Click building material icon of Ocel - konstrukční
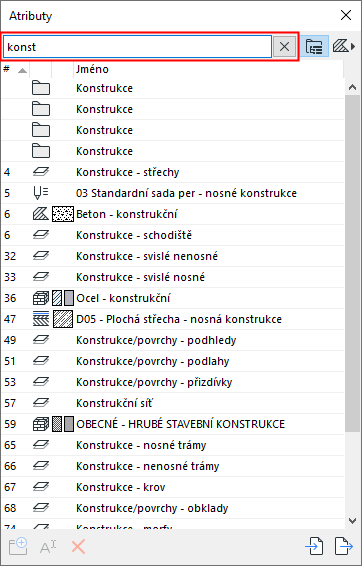This screenshot has height=566, width=362. point(41,298)
